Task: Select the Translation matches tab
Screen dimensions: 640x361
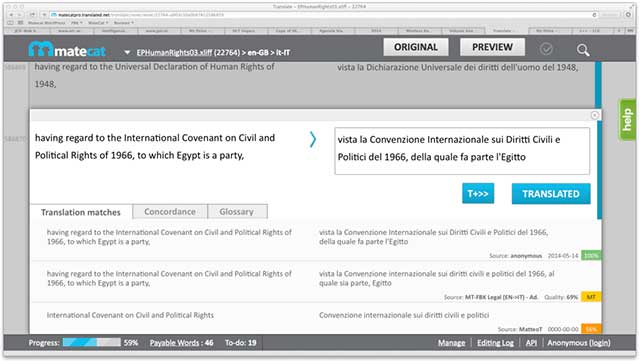Action: coord(81,212)
